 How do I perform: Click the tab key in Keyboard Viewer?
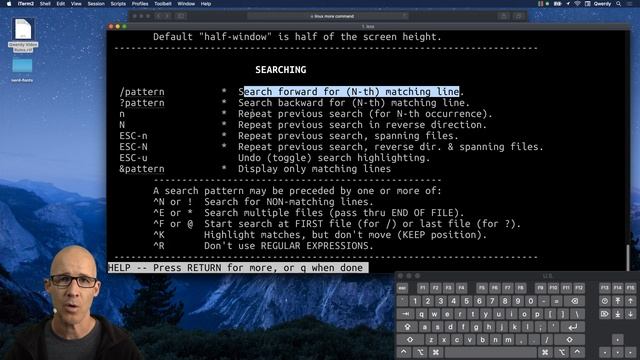point(406,314)
